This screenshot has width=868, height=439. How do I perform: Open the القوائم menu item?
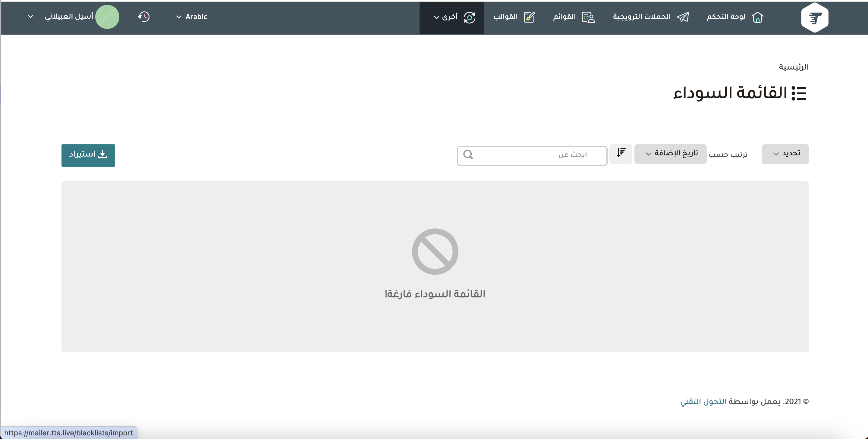click(564, 17)
